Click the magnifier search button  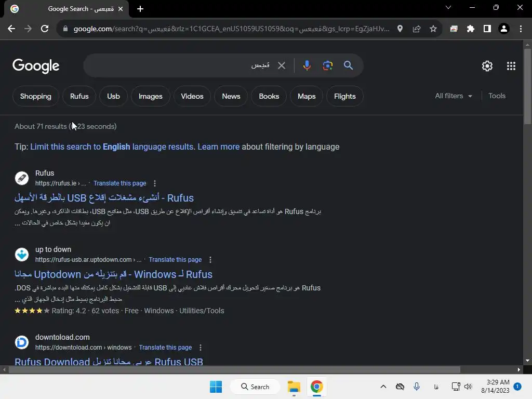coord(349,65)
